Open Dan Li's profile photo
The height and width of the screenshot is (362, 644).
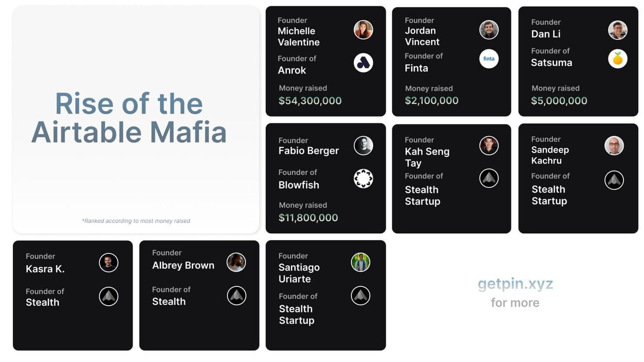[618, 30]
